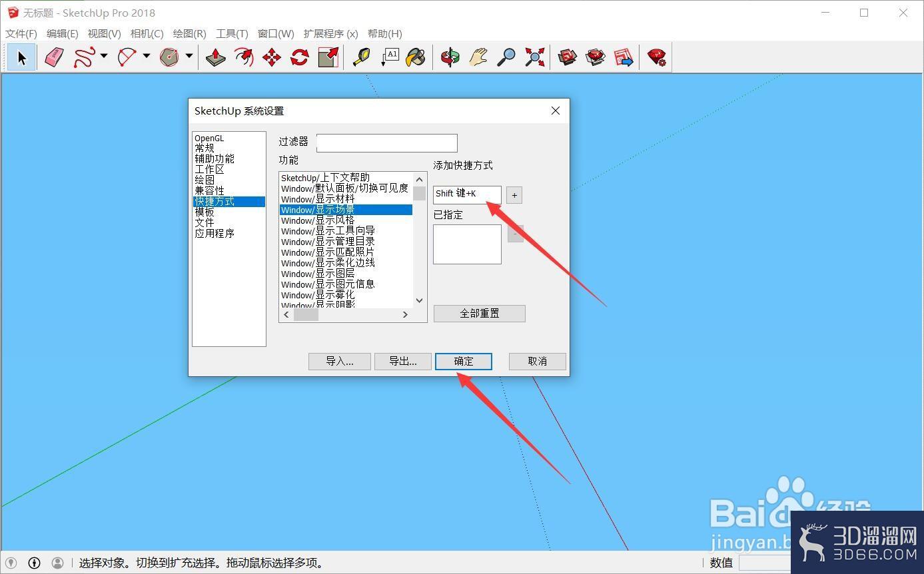The image size is (924, 574).
Task: Expand the line tools dropdown arrow
Action: [104, 57]
